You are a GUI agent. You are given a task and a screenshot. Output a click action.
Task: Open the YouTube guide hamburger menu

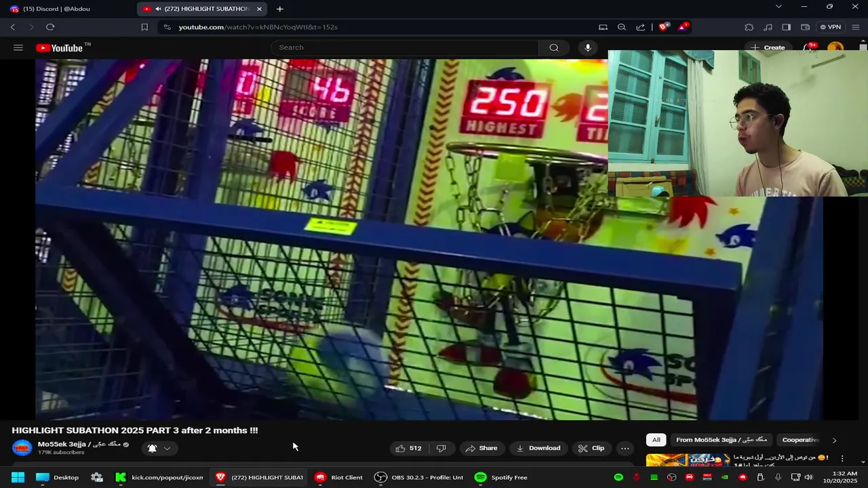pyautogui.click(x=18, y=47)
